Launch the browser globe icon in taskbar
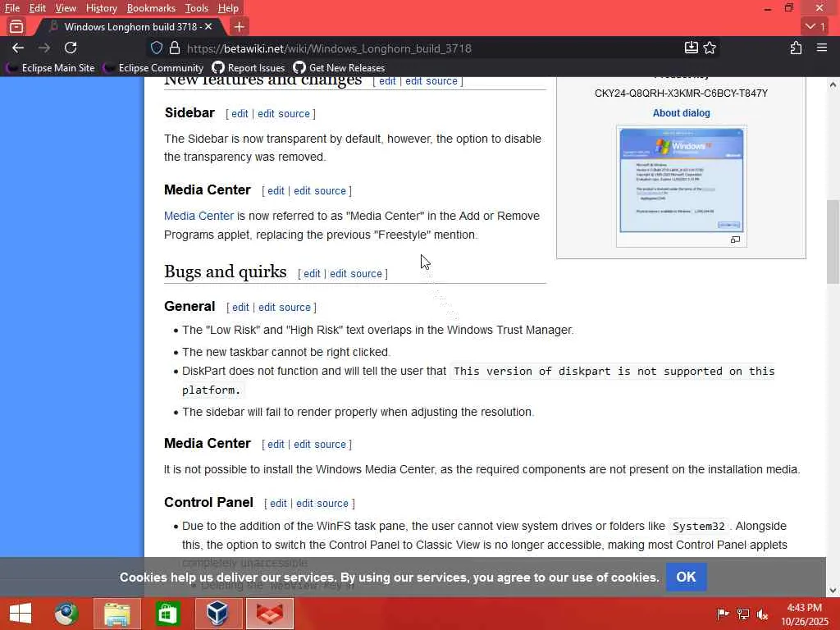The width and height of the screenshot is (840, 630). (66, 614)
